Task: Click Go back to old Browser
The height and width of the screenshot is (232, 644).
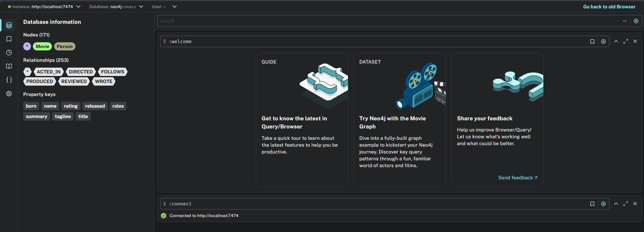Action: point(609,7)
